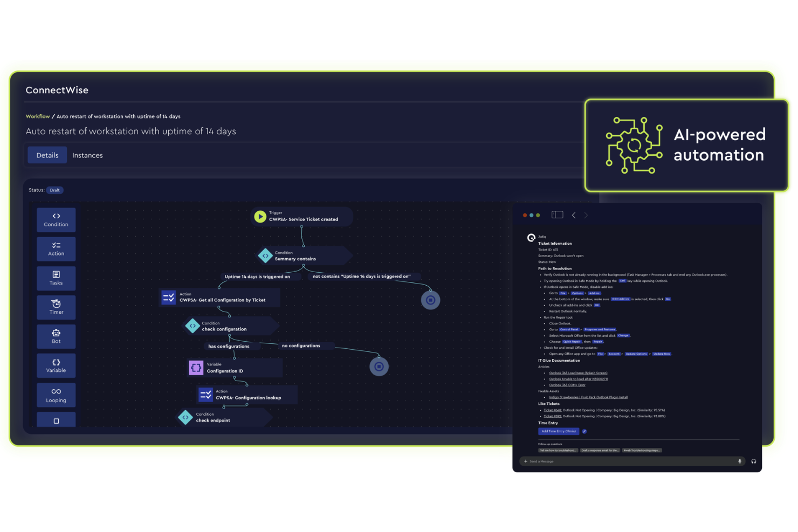Click the Send a Message input field
798x532 pixels.
click(x=632, y=461)
